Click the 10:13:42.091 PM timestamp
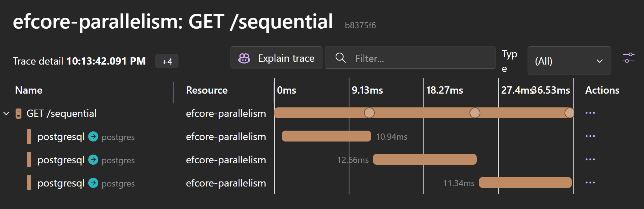Image resolution: width=644 pixels, height=209 pixels. pyautogui.click(x=106, y=61)
